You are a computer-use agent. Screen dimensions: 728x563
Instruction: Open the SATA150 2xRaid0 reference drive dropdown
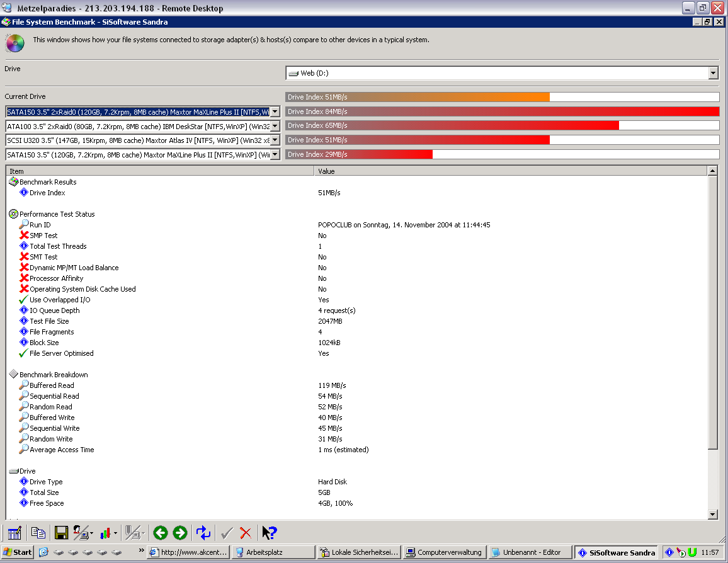pyautogui.click(x=275, y=112)
